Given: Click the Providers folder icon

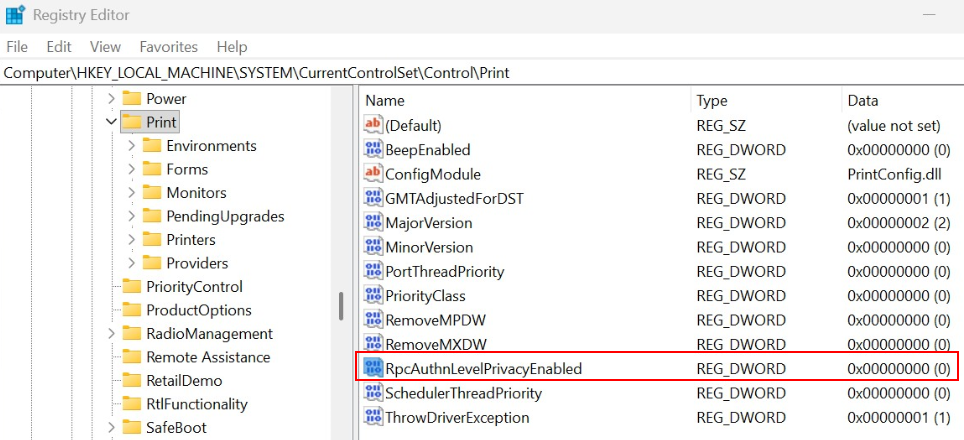Looking at the screenshot, I should (152, 263).
